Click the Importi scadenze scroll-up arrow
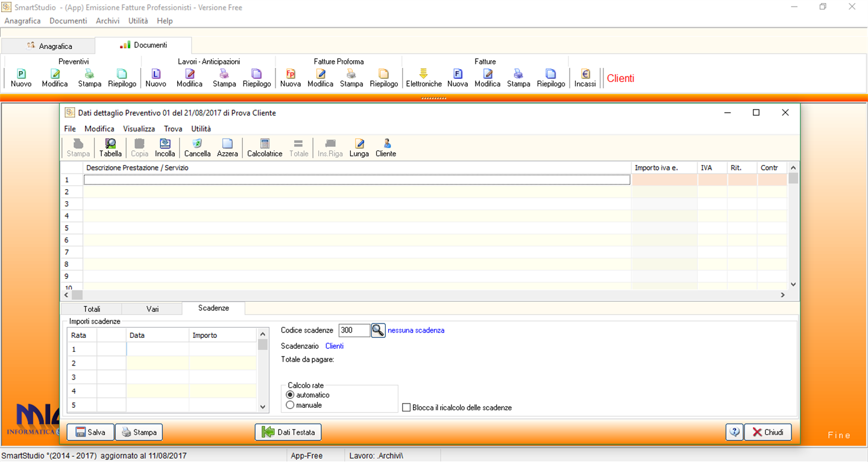 (x=262, y=334)
